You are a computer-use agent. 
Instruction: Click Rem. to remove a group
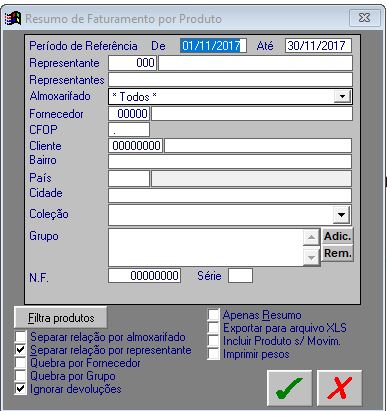tap(337, 253)
